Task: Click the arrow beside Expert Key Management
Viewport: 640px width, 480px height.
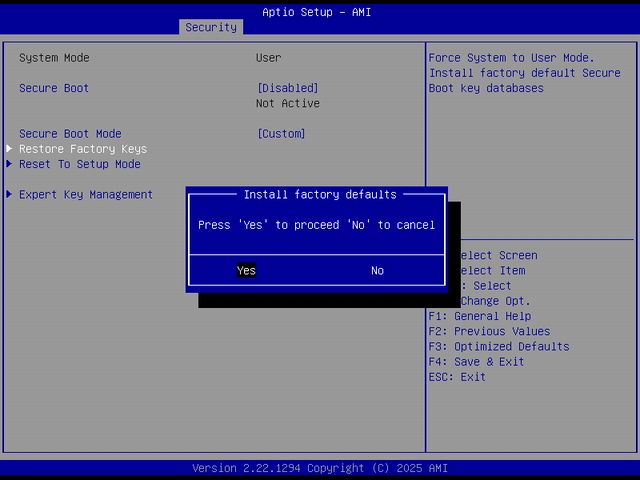Action: coord(9,194)
